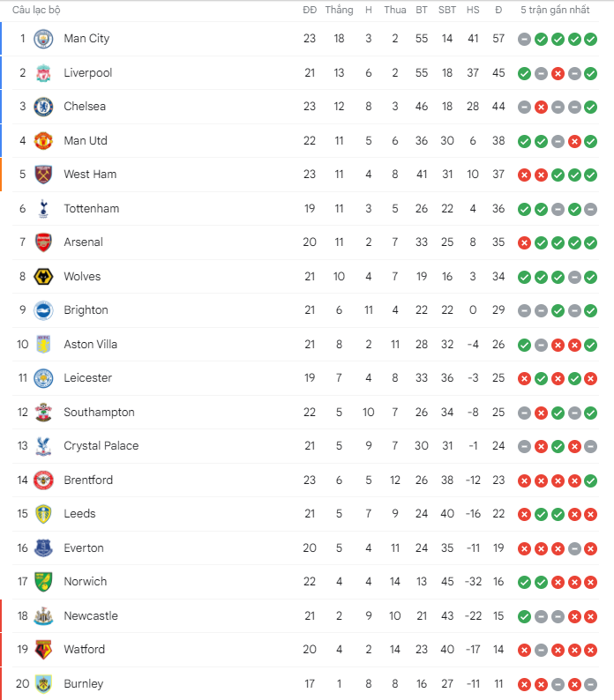Click the 'Thắng' column header
Image resolution: width=614 pixels, height=700 pixels.
(x=339, y=10)
